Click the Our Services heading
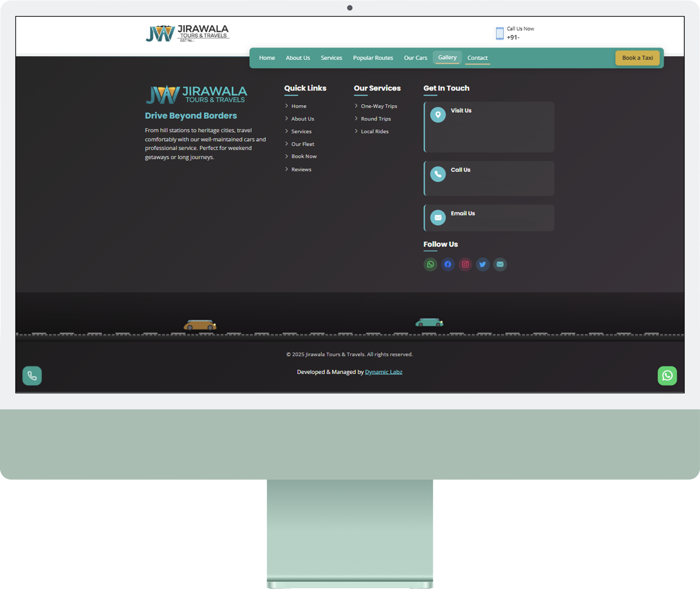Image resolution: width=700 pixels, height=590 pixels. 377,88
